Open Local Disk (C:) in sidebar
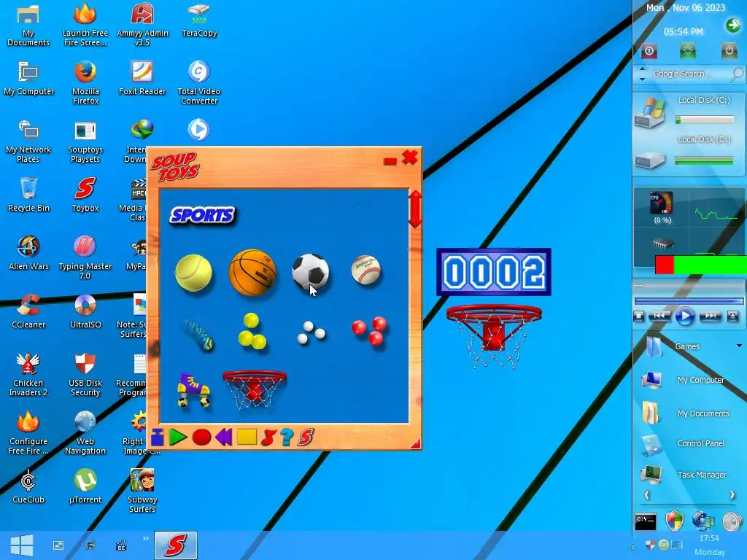The height and width of the screenshot is (560, 747). [x=686, y=112]
